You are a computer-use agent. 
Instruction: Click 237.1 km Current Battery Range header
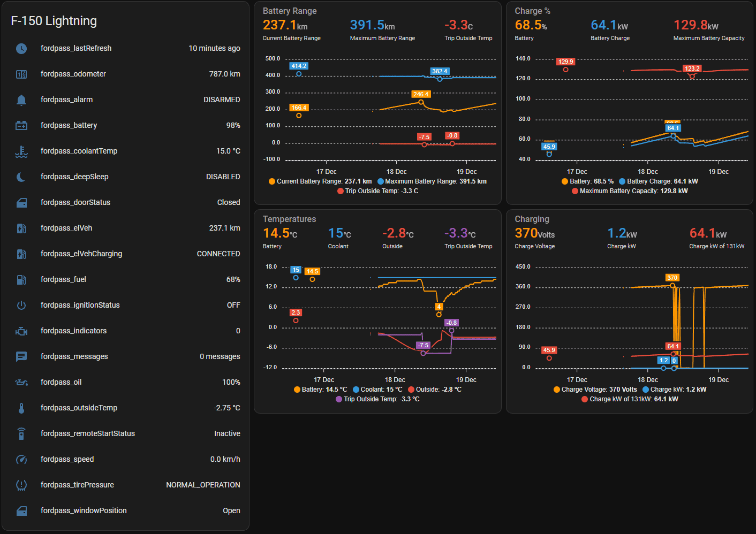tap(285, 25)
